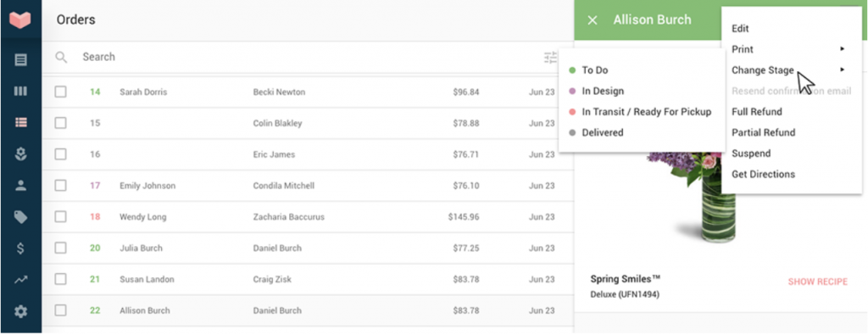Tick the checkbox for order 22
Image resolution: width=868 pixels, height=335 pixels.
coord(60,310)
